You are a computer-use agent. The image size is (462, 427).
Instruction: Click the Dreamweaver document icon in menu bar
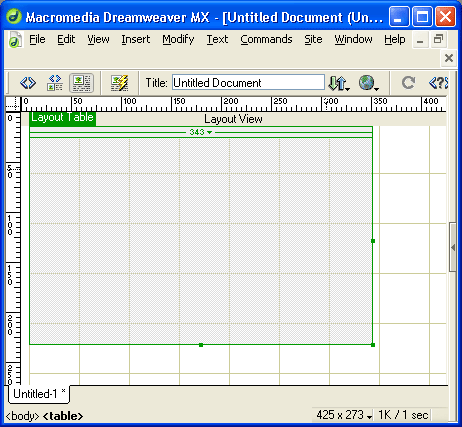coord(15,40)
